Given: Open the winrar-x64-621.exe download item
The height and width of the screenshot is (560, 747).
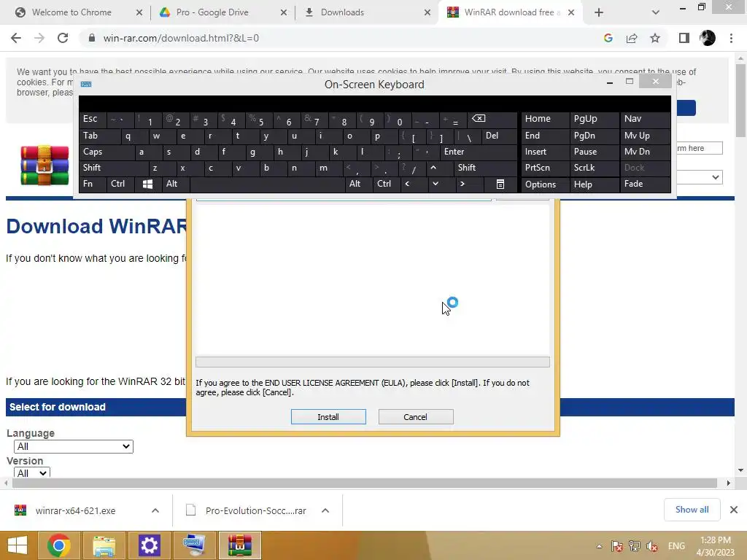Looking at the screenshot, I should (75, 510).
